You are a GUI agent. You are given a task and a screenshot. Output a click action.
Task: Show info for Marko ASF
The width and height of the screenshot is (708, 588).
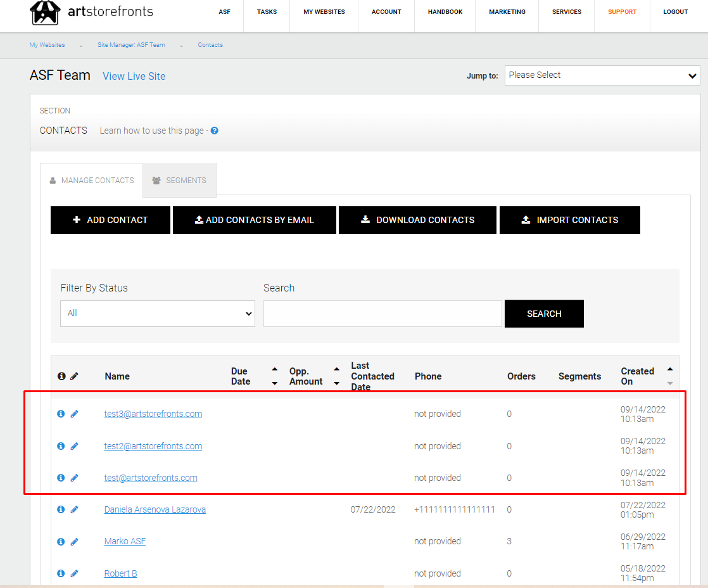tap(61, 542)
